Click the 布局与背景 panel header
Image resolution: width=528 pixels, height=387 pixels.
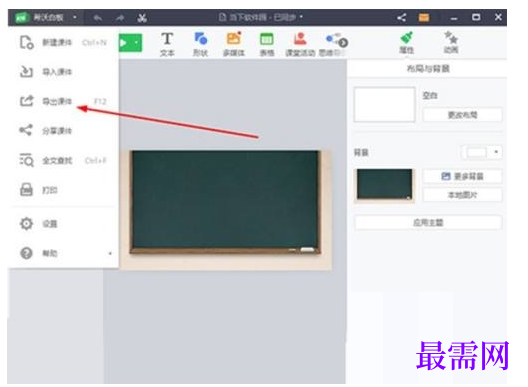[428, 69]
